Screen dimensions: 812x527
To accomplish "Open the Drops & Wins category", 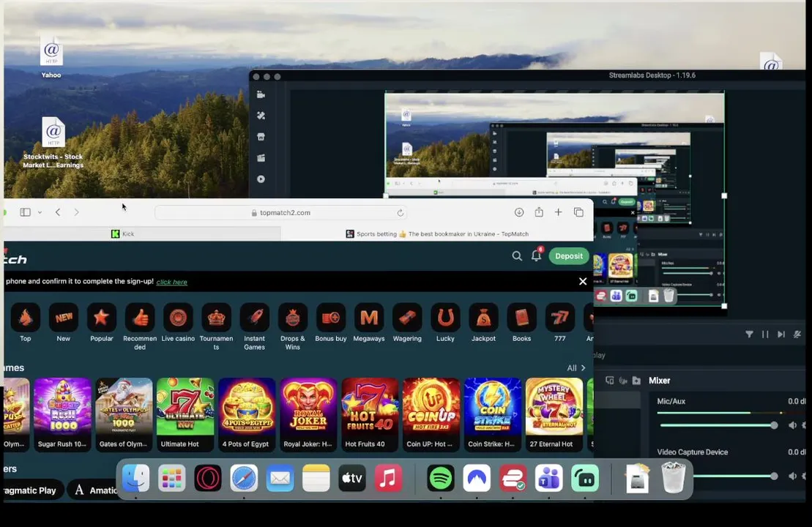I will [293, 327].
